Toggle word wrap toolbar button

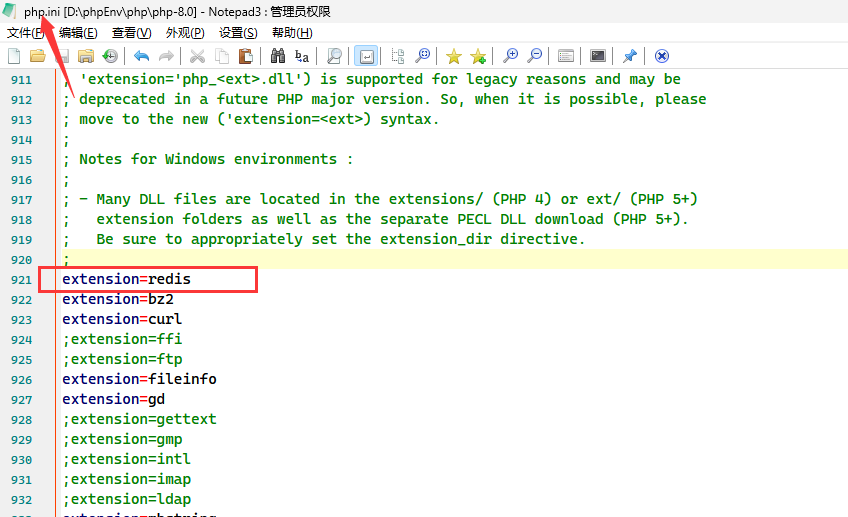pyautogui.click(x=367, y=56)
